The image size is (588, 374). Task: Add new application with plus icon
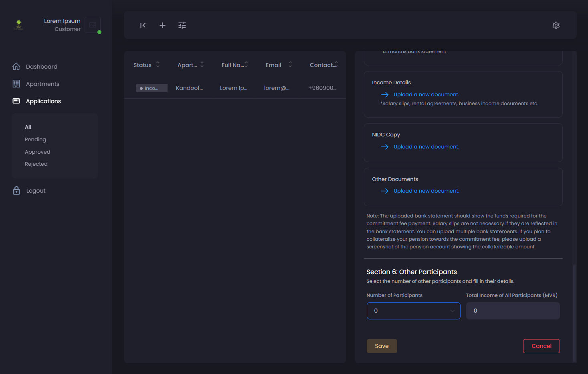[x=162, y=25]
